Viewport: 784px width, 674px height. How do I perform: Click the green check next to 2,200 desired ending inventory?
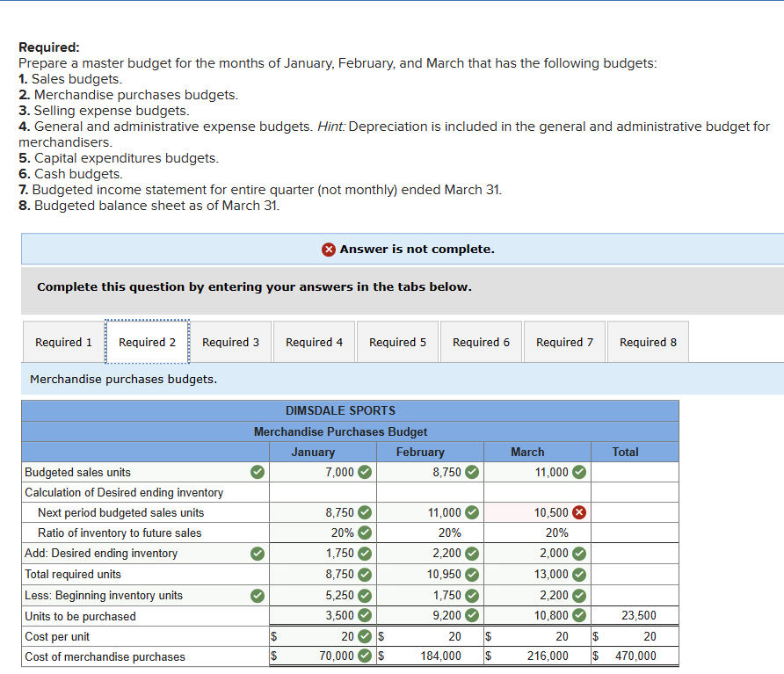pos(472,554)
